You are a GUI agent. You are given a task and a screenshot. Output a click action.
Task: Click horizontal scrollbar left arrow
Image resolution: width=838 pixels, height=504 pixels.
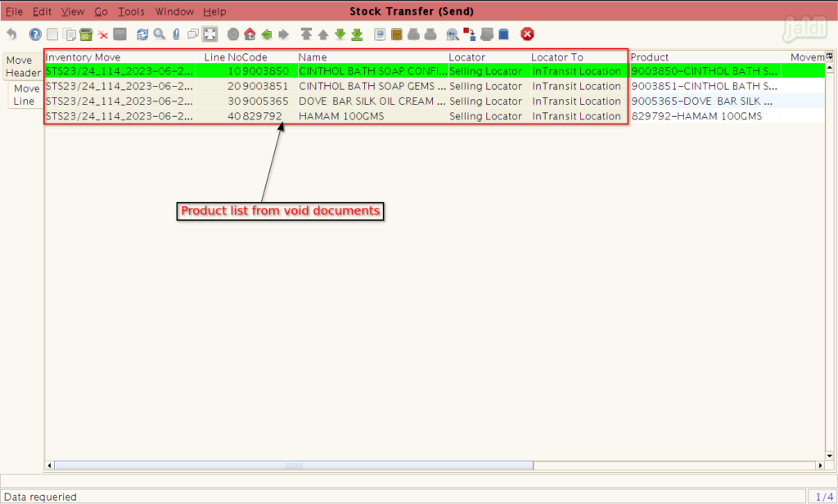(x=49, y=466)
